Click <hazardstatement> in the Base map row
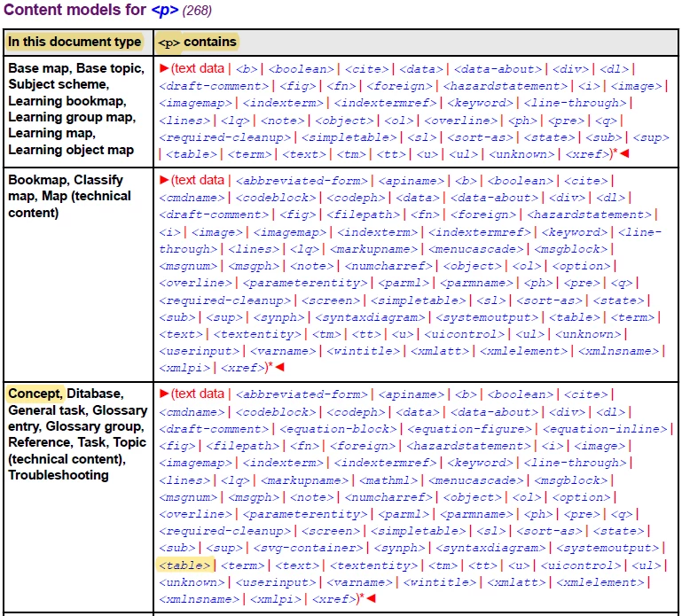The height and width of the screenshot is (616, 682). (506, 86)
